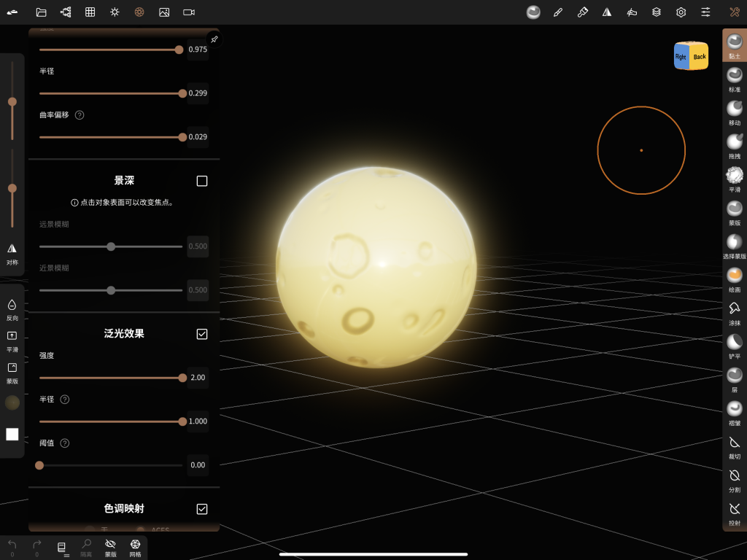Click the bloom 强度 slider

pyautogui.click(x=111, y=378)
